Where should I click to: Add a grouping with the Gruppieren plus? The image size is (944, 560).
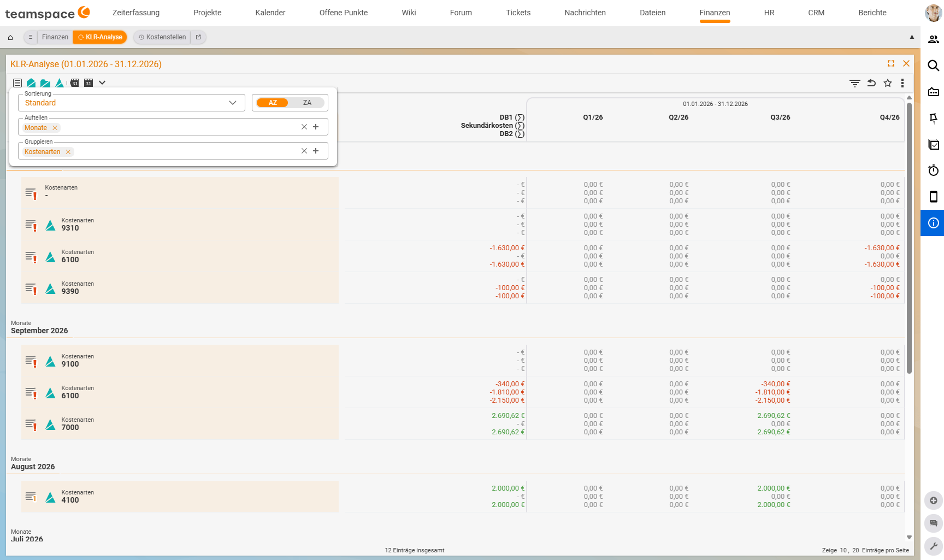tap(316, 151)
